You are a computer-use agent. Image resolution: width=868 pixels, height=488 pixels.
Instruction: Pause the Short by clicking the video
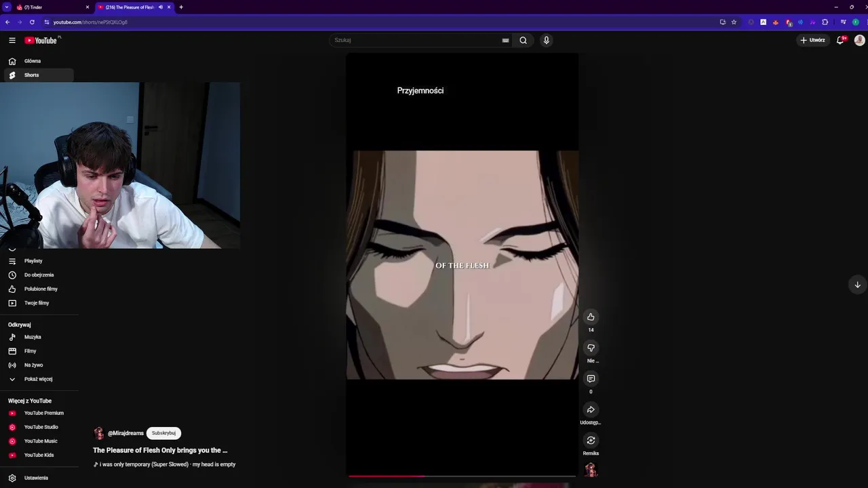point(462,265)
